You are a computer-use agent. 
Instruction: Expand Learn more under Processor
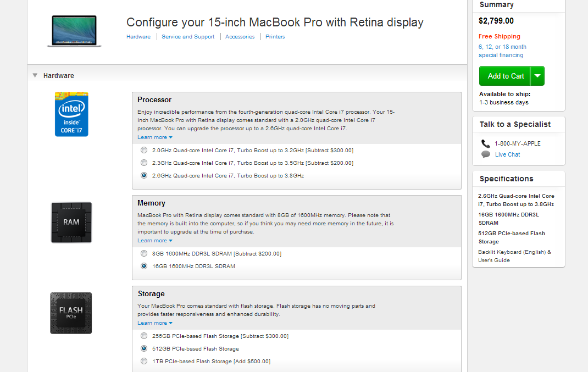[155, 137]
